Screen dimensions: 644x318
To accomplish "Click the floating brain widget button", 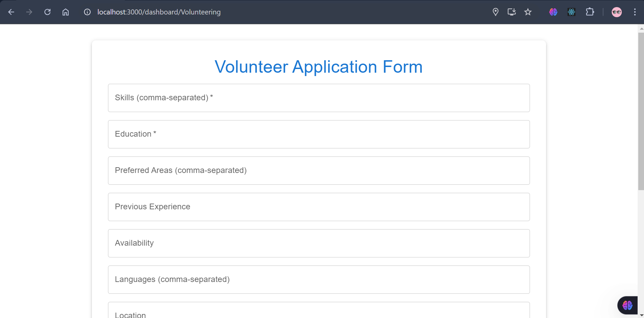I will (x=628, y=305).
